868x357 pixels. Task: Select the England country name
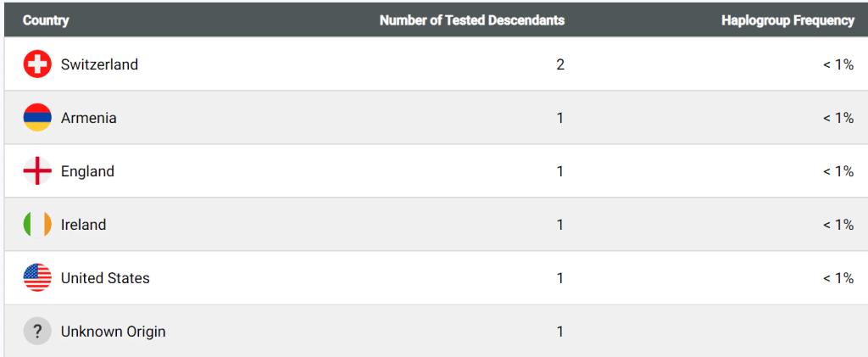(87, 171)
